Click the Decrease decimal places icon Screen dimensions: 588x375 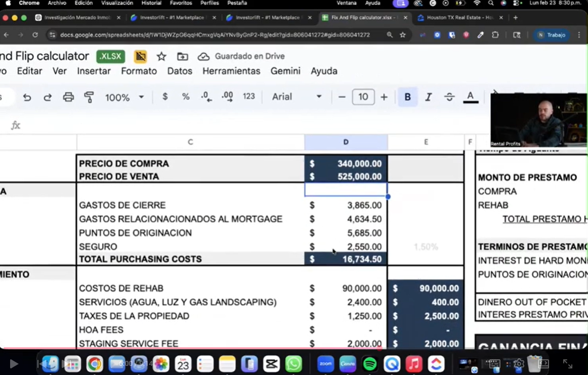[206, 97]
